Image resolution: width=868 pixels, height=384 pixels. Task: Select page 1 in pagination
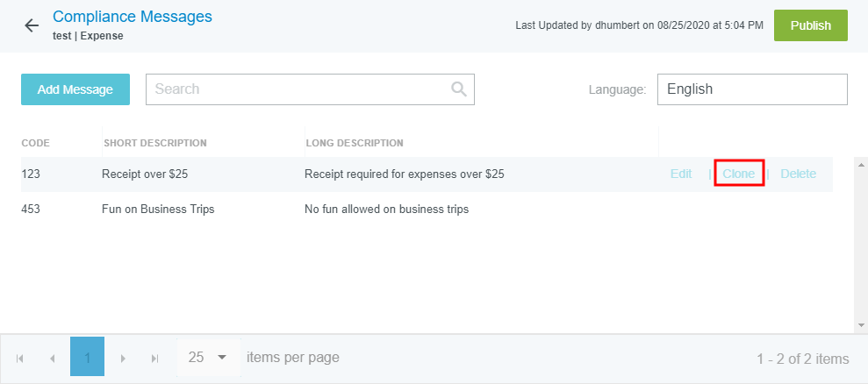coord(87,358)
